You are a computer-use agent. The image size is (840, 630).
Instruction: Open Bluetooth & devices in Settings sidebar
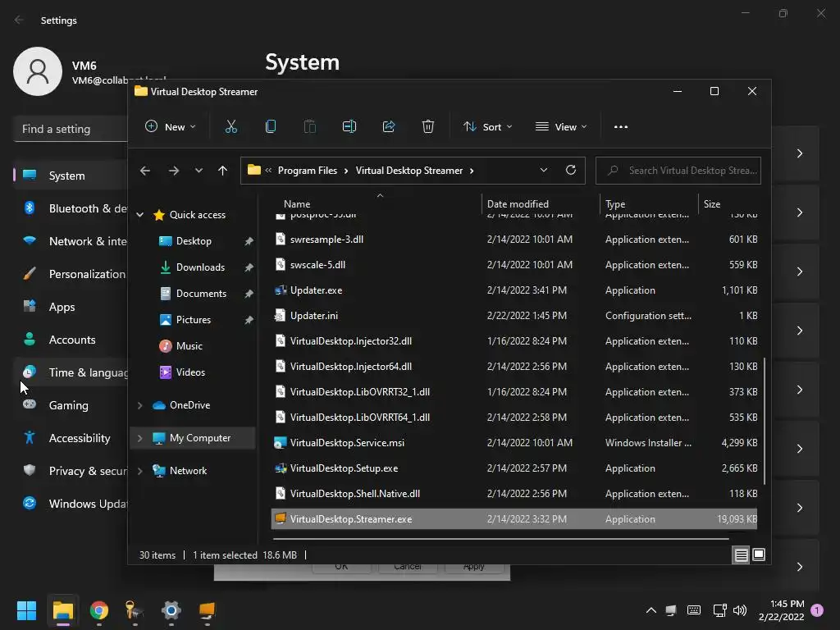[71, 208]
